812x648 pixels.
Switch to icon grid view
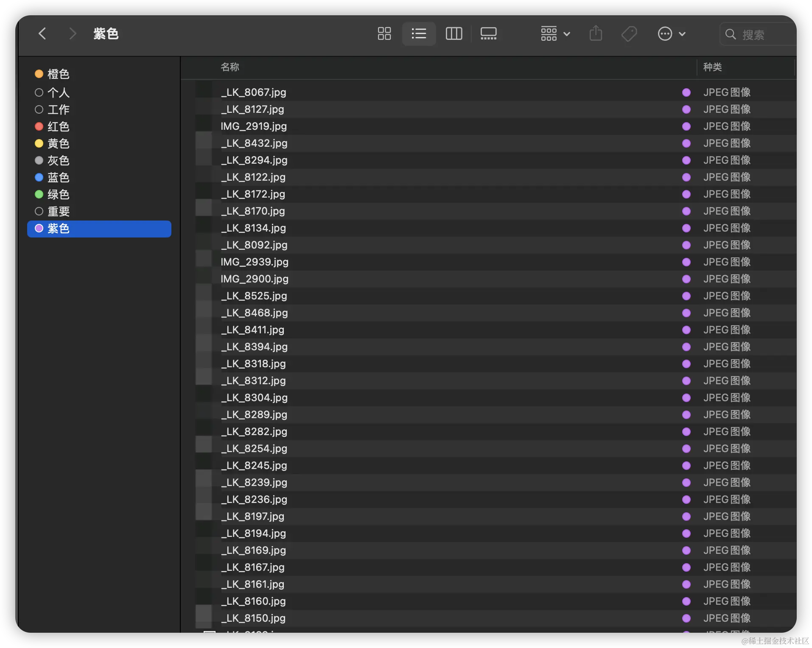[x=384, y=34]
